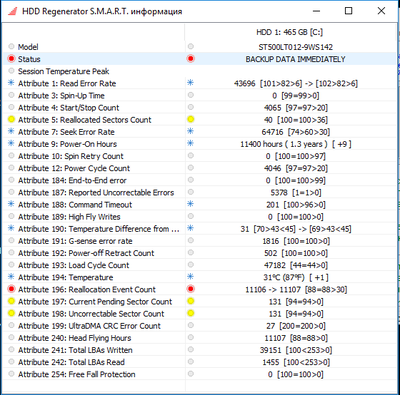Select Attribute 191: G-sense error rate

click(75, 241)
